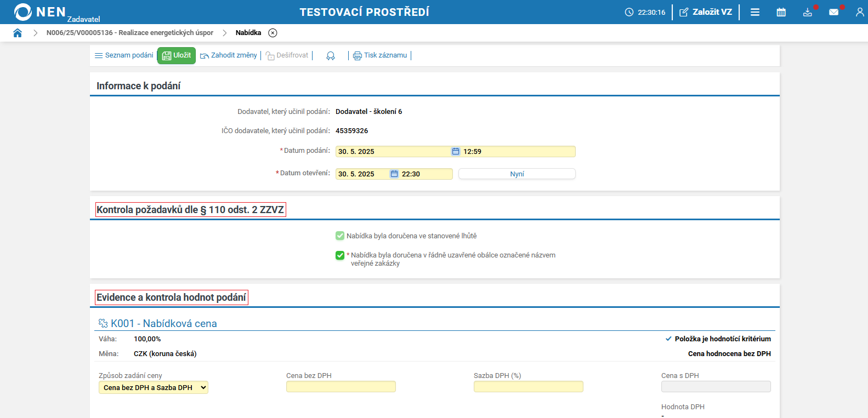Expand the 'Způsob zadání ceny' dropdown

[154, 388]
